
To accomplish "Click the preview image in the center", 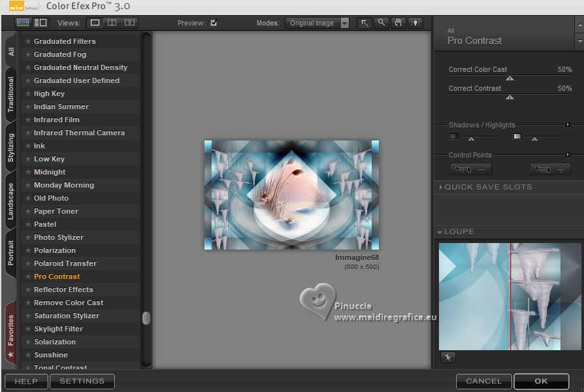I will point(291,195).
